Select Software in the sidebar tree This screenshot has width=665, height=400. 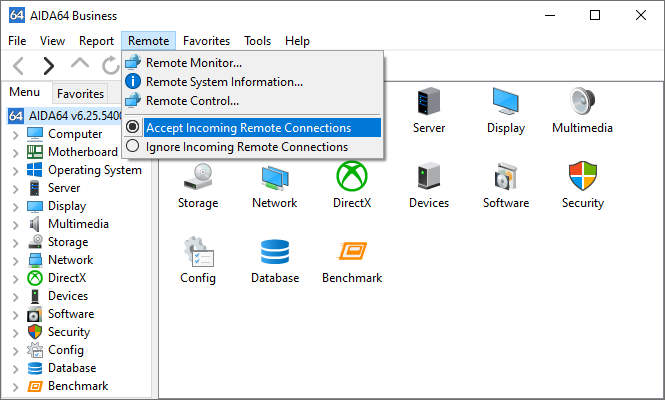click(71, 314)
